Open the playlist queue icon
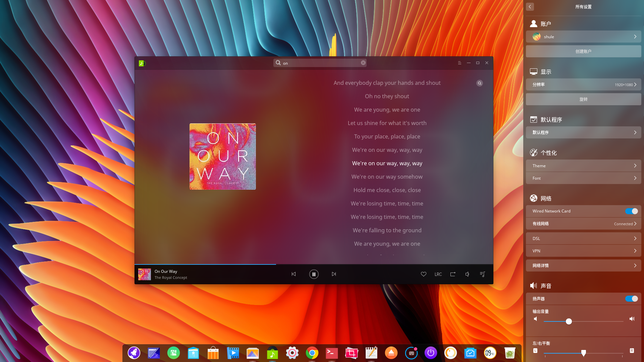Viewport: 644px width, 362px height. (x=482, y=274)
